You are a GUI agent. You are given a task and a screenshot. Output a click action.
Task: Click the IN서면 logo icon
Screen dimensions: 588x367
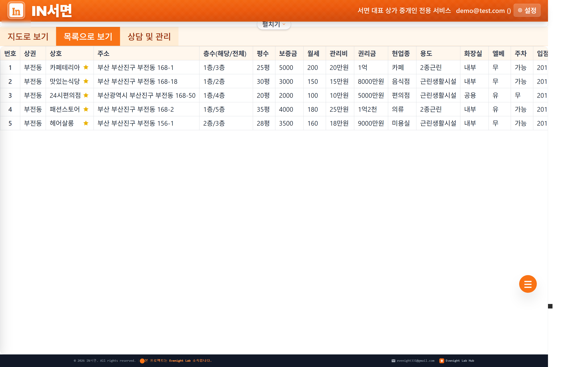[16, 10]
